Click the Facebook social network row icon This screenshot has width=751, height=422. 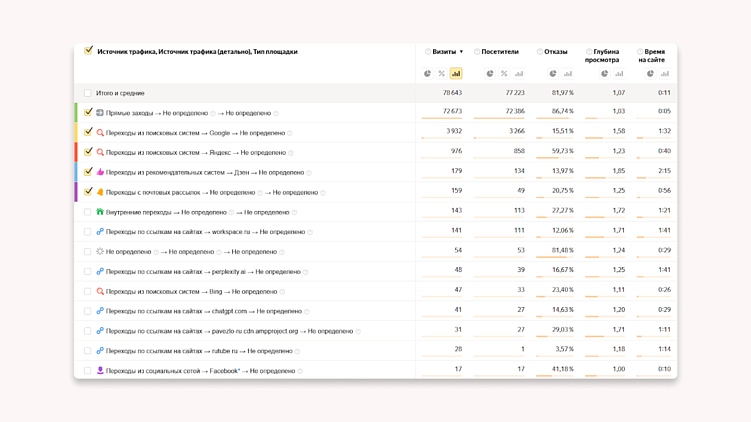point(100,370)
